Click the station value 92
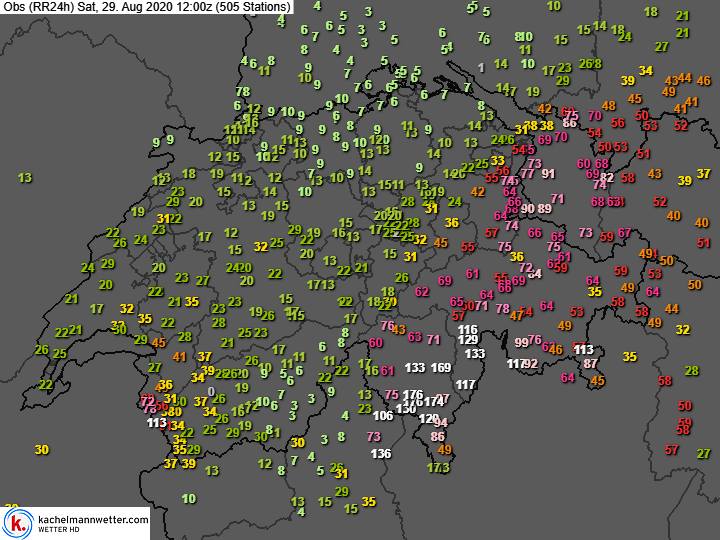Screen dimensions: 720x540 [530, 364]
